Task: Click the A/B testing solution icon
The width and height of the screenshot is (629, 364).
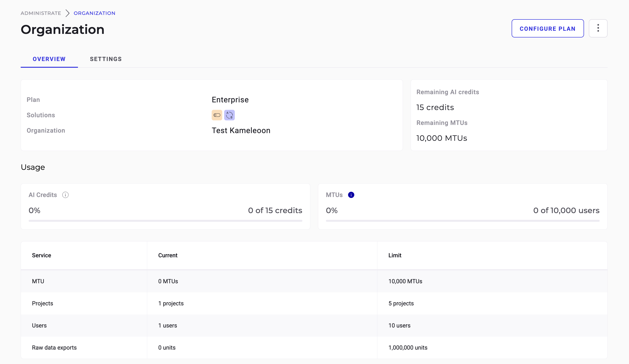Action: 229,115
